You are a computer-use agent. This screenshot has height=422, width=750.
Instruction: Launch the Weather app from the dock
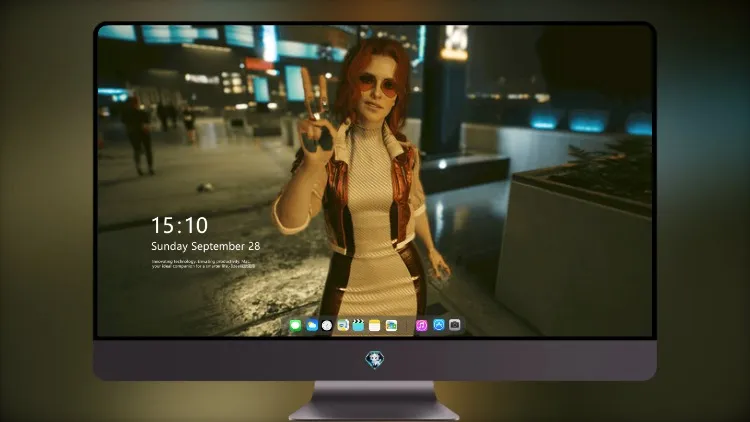(x=311, y=325)
